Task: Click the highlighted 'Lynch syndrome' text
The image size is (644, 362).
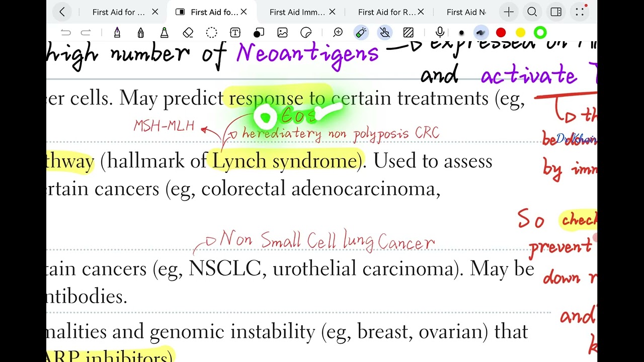Action: 284,161
